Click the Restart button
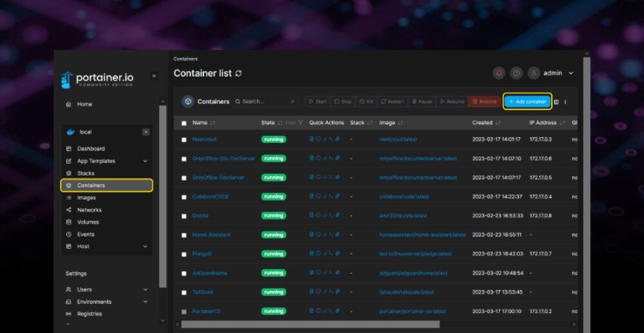Screen dimensions: 644x333 [392, 101]
